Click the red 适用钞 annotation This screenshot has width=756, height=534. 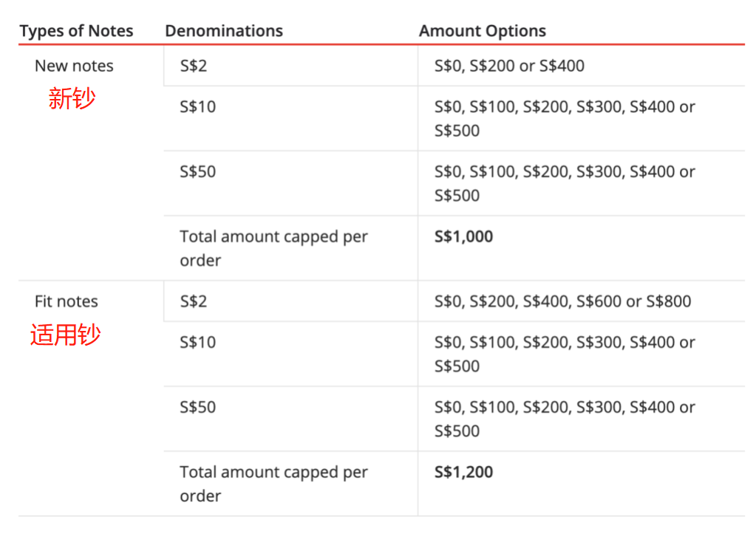click(65, 335)
